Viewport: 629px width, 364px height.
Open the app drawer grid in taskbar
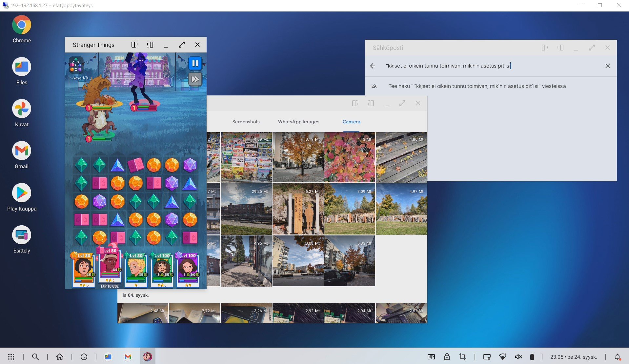click(x=11, y=357)
